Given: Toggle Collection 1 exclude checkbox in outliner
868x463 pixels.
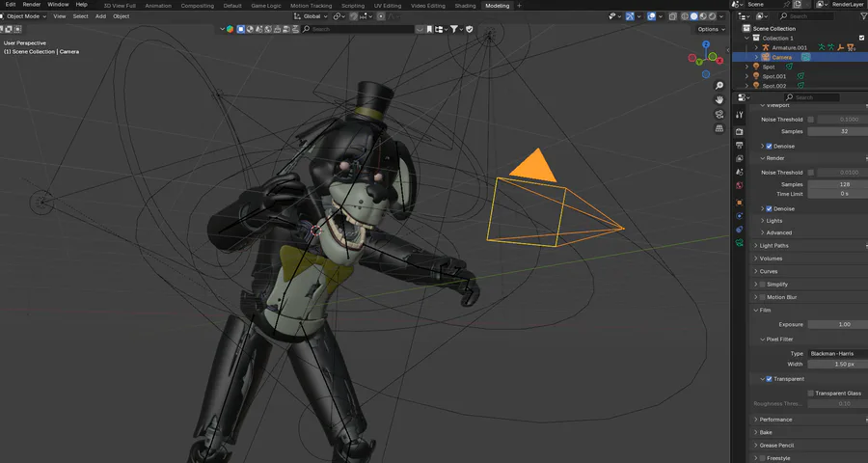Looking at the screenshot, I should tap(861, 39).
